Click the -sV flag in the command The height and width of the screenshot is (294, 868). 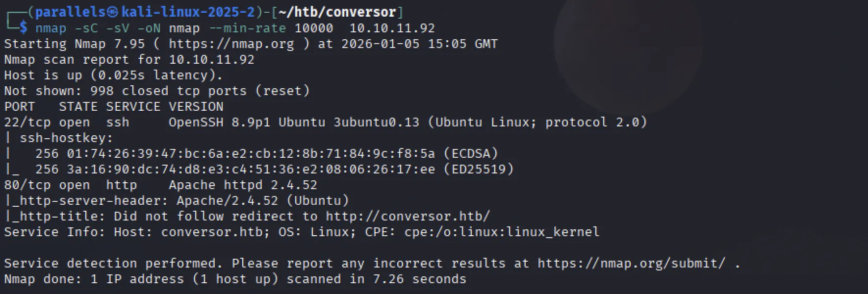tap(117, 28)
